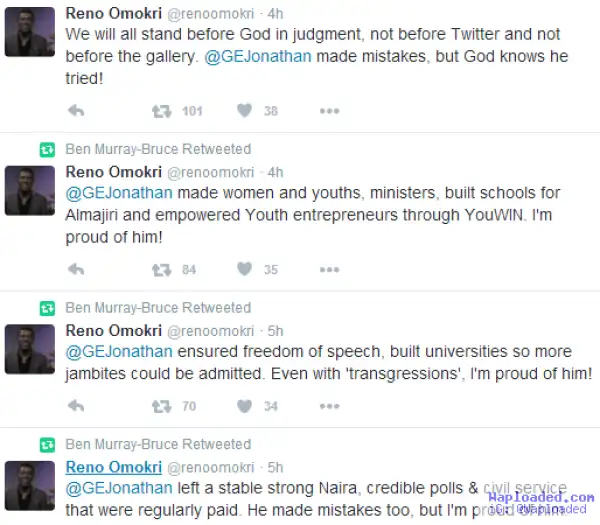
Task: Like the tweet with 38 likes
Action: [244, 111]
